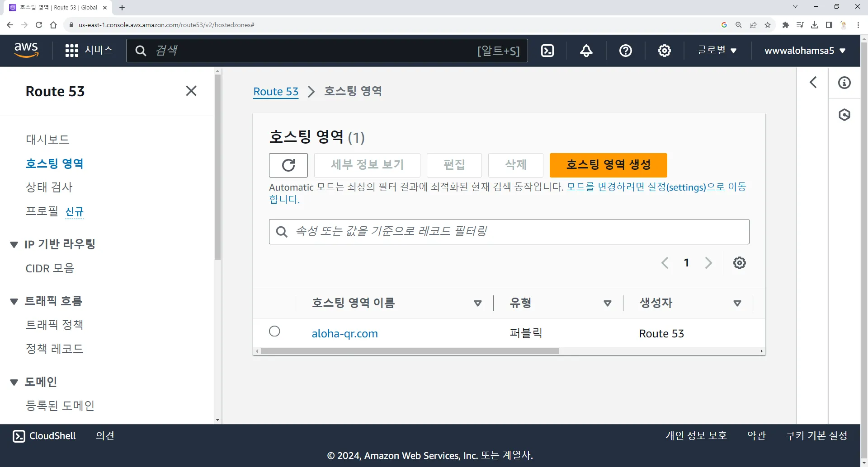Click the 편집 button
The image size is (868, 467).
click(x=454, y=165)
